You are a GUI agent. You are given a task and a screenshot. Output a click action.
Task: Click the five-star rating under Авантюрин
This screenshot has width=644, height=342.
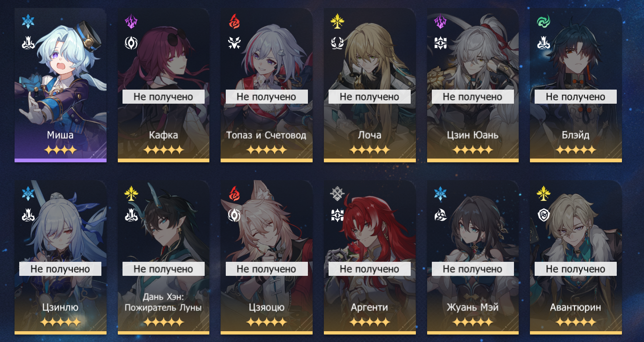point(575,322)
